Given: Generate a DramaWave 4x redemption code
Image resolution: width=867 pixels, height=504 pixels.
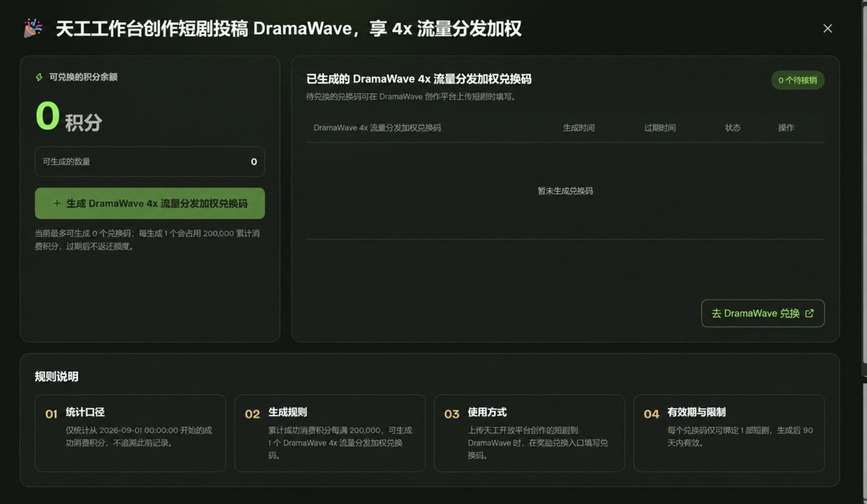Looking at the screenshot, I should (150, 204).
